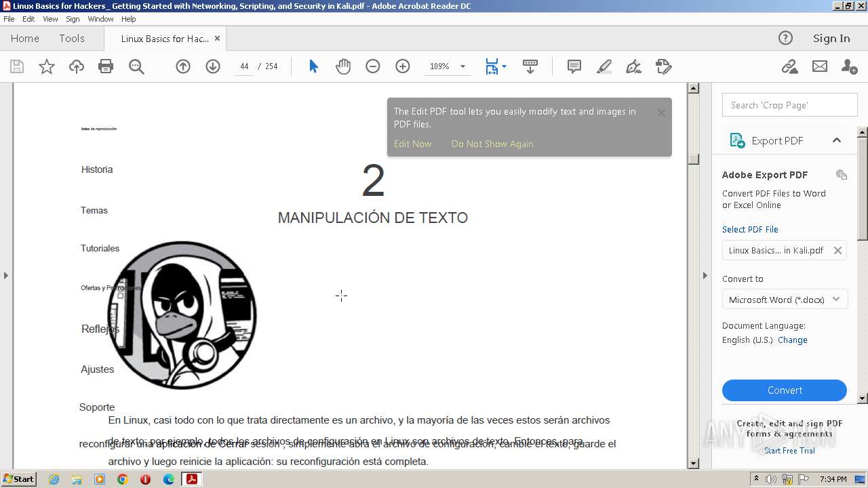Screen dimensions: 868x488
Task: Open Chrome from the taskbar
Action: [123, 479]
